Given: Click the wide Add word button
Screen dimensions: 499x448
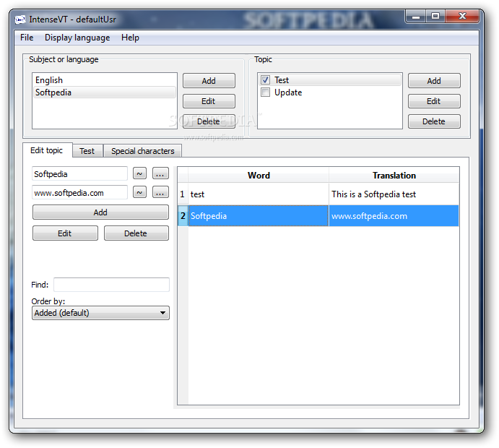Looking at the screenshot, I should tap(100, 212).
